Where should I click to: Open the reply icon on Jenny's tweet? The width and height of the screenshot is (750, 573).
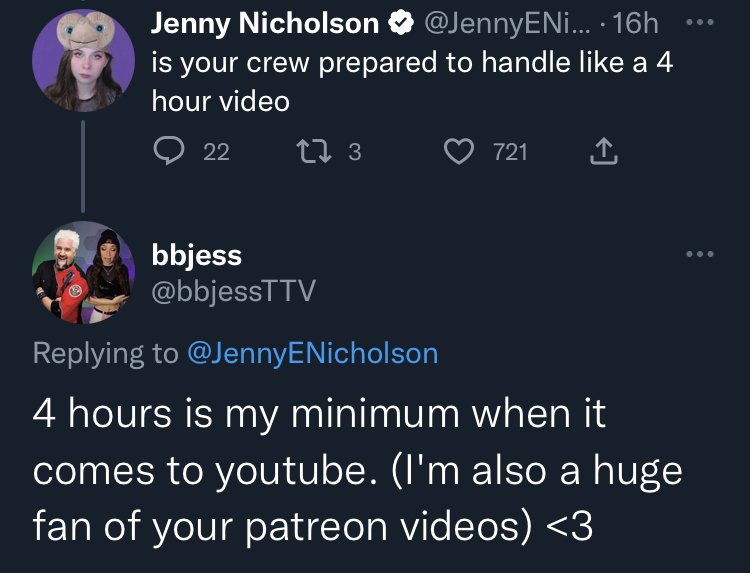[x=169, y=151]
